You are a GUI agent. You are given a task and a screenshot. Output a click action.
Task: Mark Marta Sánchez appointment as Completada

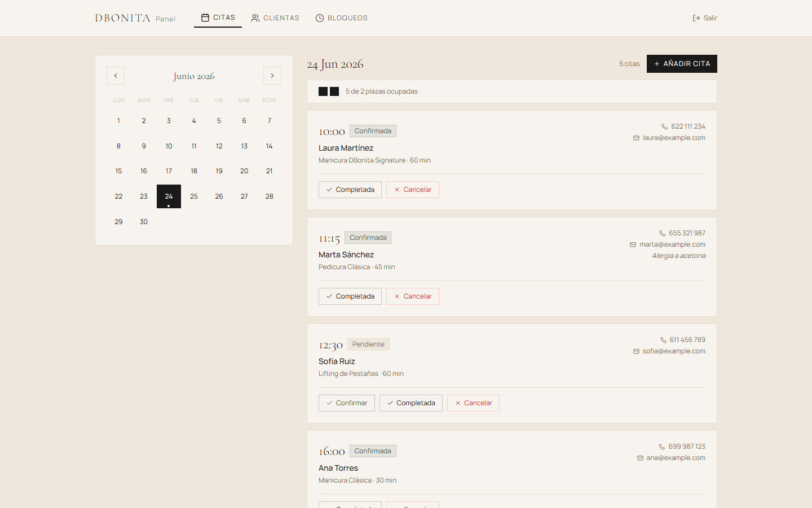pyautogui.click(x=350, y=296)
